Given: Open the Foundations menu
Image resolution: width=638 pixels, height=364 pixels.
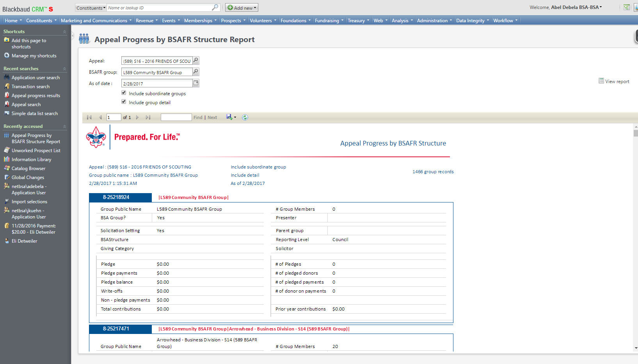Looking at the screenshot, I should pos(295,20).
